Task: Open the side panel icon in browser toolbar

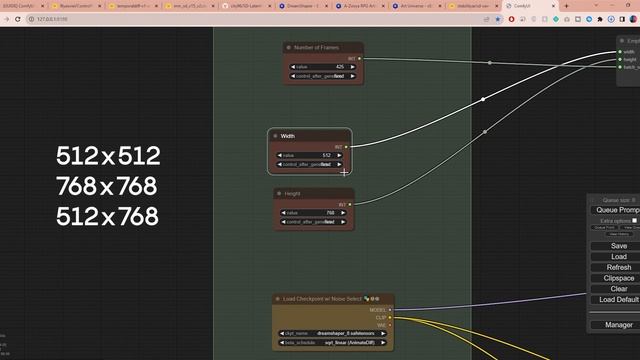Action: tap(622, 19)
